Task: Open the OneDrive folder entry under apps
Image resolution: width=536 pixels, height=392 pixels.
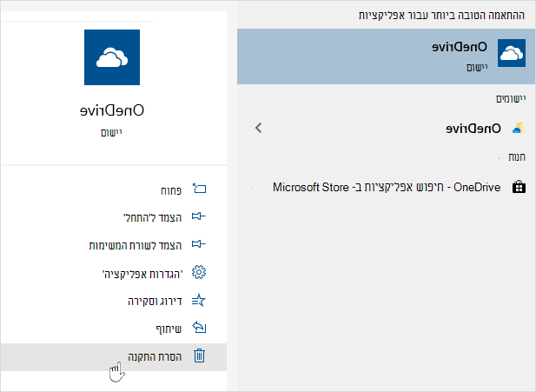Action: pyautogui.click(x=386, y=129)
